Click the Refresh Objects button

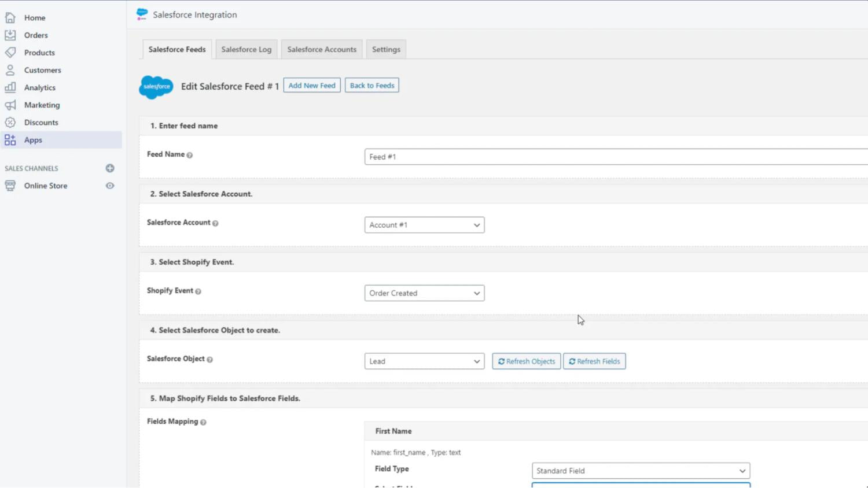(x=527, y=361)
